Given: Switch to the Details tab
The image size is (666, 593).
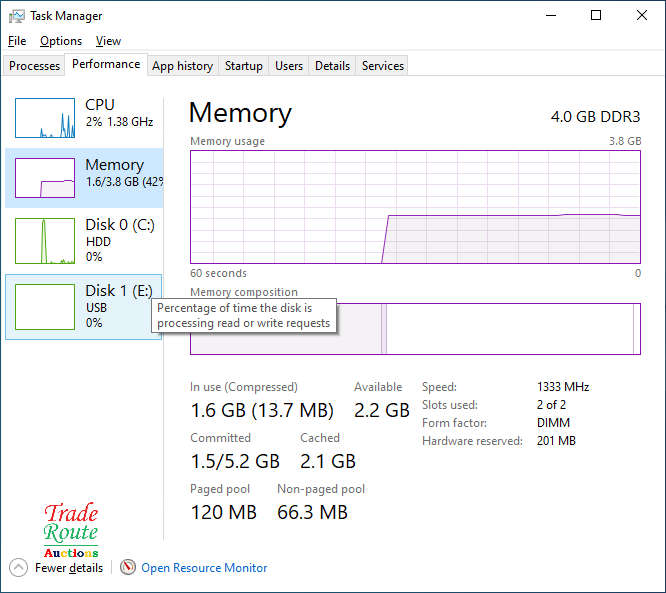Looking at the screenshot, I should tap(332, 66).
